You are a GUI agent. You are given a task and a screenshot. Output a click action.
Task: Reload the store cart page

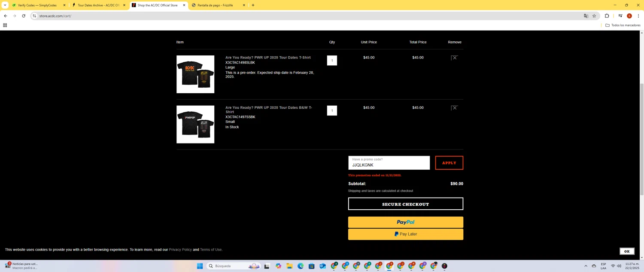tap(24, 16)
